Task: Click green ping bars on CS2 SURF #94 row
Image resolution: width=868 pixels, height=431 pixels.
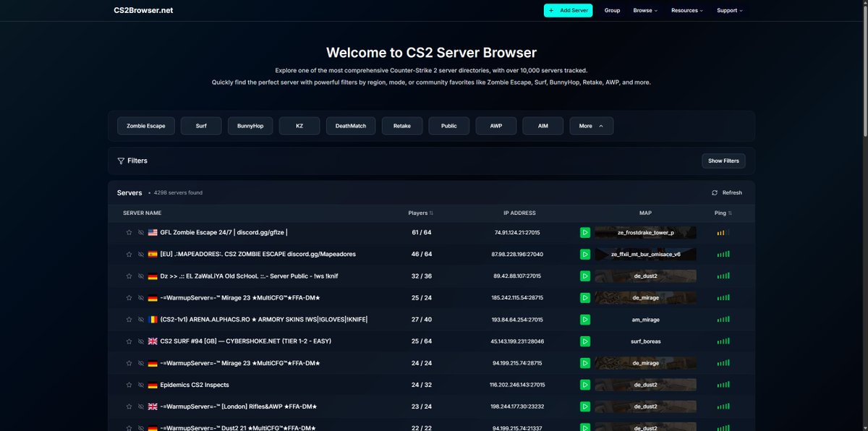Action: [723, 341]
